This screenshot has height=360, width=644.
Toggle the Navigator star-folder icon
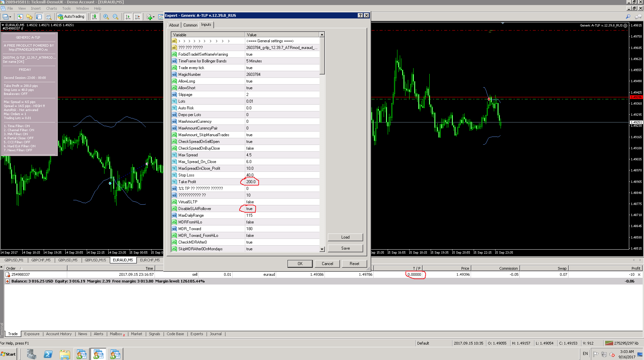30,16
